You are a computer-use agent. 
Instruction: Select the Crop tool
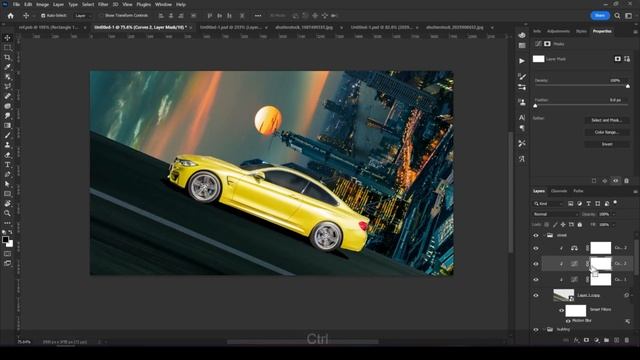pyautogui.click(x=7, y=57)
